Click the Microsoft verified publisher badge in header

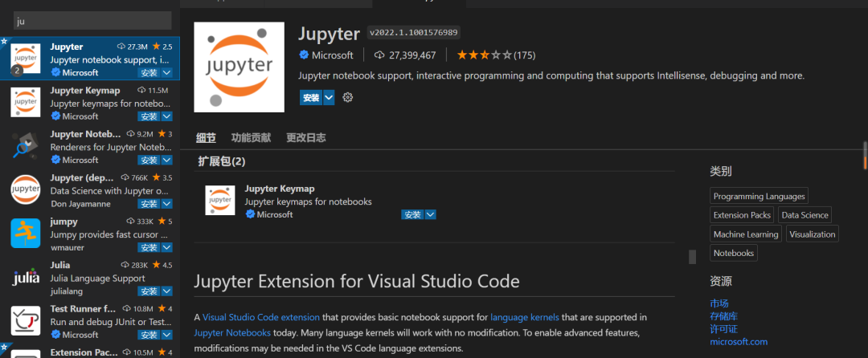pyautogui.click(x=303, y=55)
